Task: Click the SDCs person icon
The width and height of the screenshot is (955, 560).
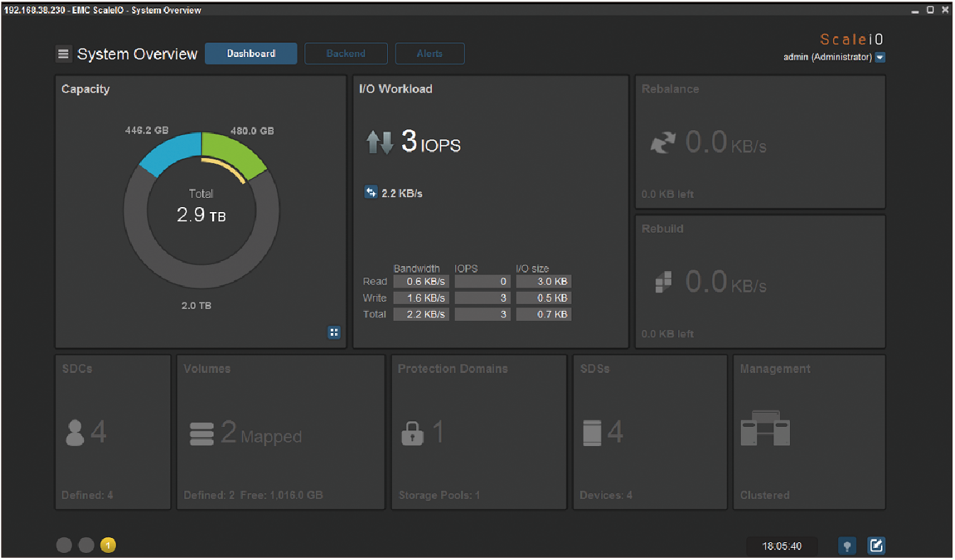Action: pos(75,433)
